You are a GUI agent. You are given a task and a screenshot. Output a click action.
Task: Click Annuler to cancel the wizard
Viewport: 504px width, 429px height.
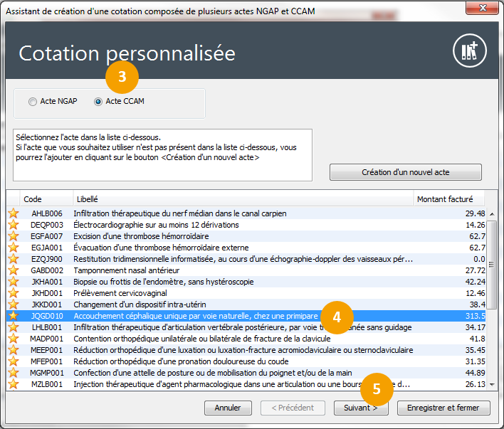pos(227,408)
